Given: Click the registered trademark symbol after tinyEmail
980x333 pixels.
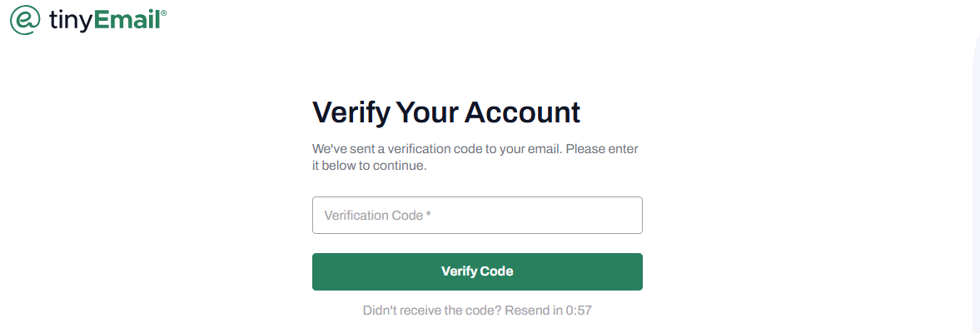Looking at the screenshot, I should [164, 12].
